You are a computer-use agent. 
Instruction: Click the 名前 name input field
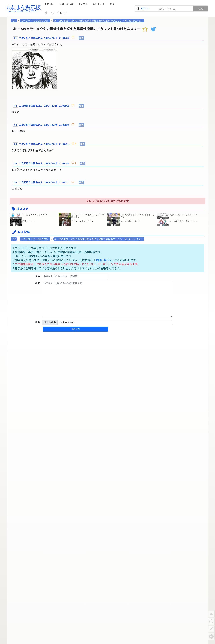click(x=75, y=276)
